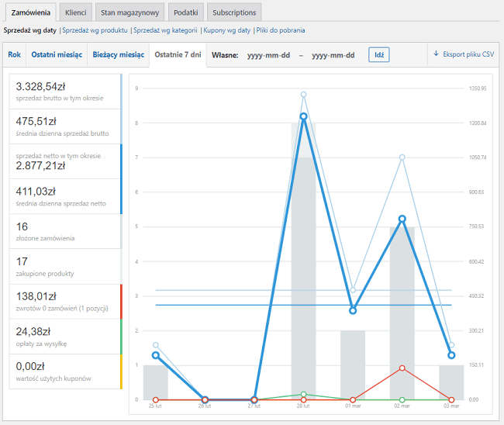
Task: Select Ostatnie 7 dni range
Action: pos(178,54)
